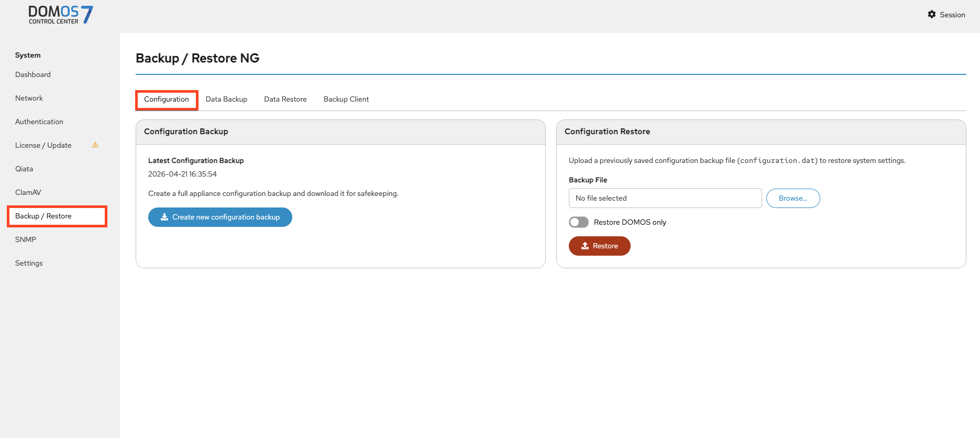This screenshot has height=438, width=980.
Task: Click the Configuration Restore panel header
Action: [x=761, y=132]
